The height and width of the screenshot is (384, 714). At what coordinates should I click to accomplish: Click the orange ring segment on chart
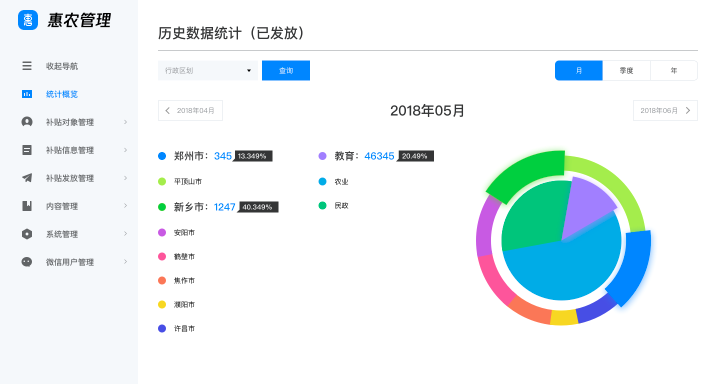click(x=530, y=311)
